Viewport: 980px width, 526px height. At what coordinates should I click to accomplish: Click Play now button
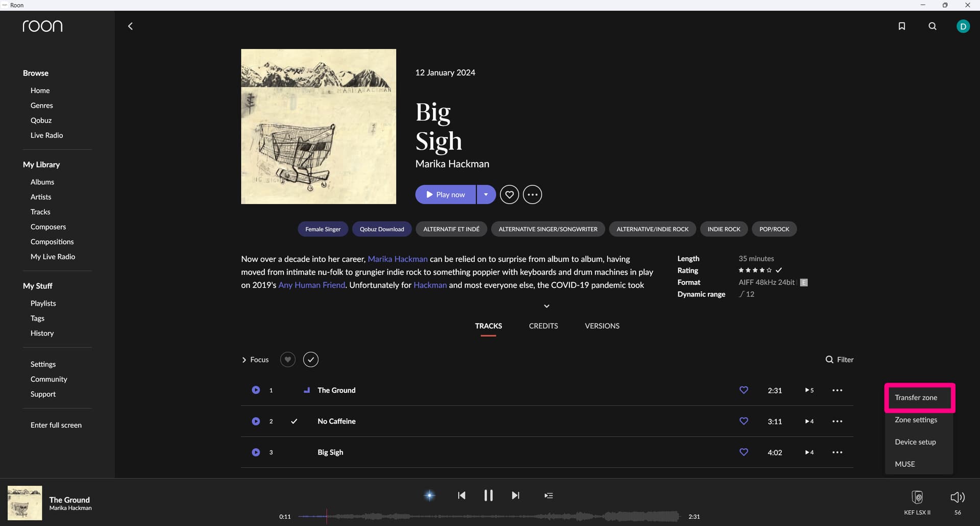coord(446,194)
